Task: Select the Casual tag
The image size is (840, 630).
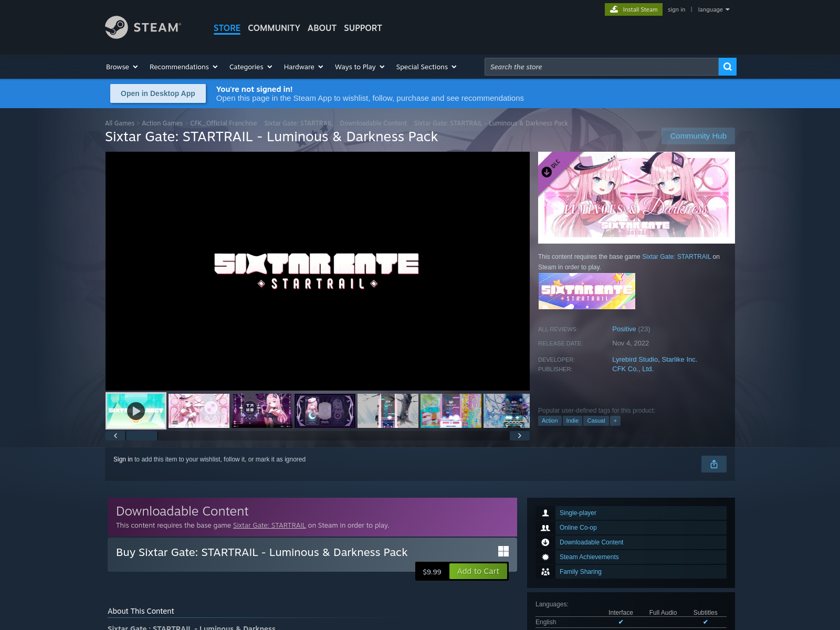Action: [x=596, y=421]
